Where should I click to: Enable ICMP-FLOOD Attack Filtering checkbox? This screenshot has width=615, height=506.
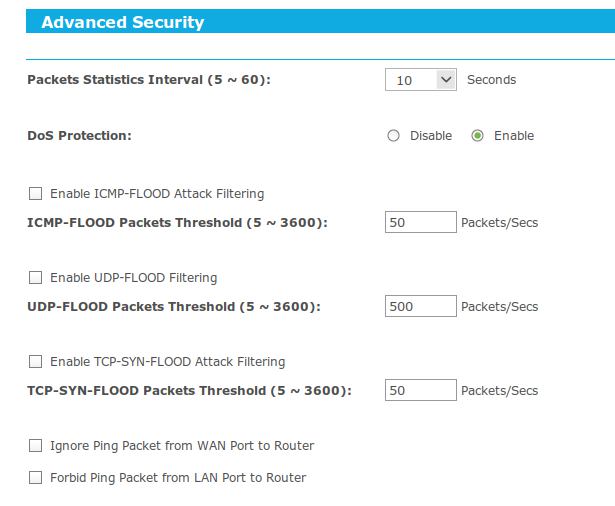36,194
